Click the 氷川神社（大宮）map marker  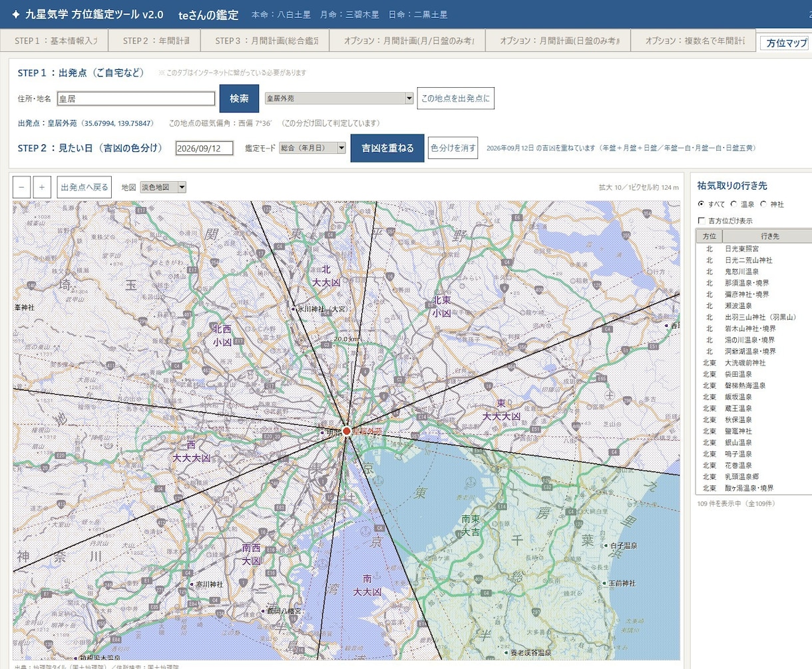293,309
